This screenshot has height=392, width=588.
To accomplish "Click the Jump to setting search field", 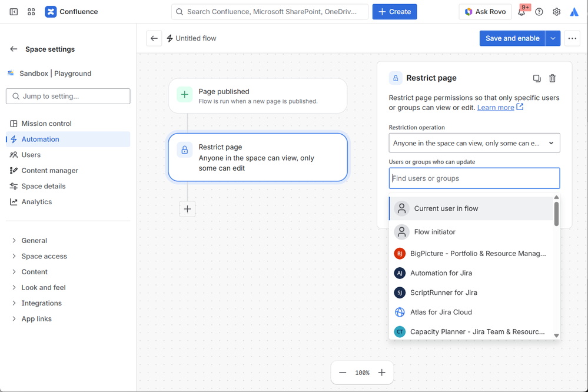I will [68, 97].
